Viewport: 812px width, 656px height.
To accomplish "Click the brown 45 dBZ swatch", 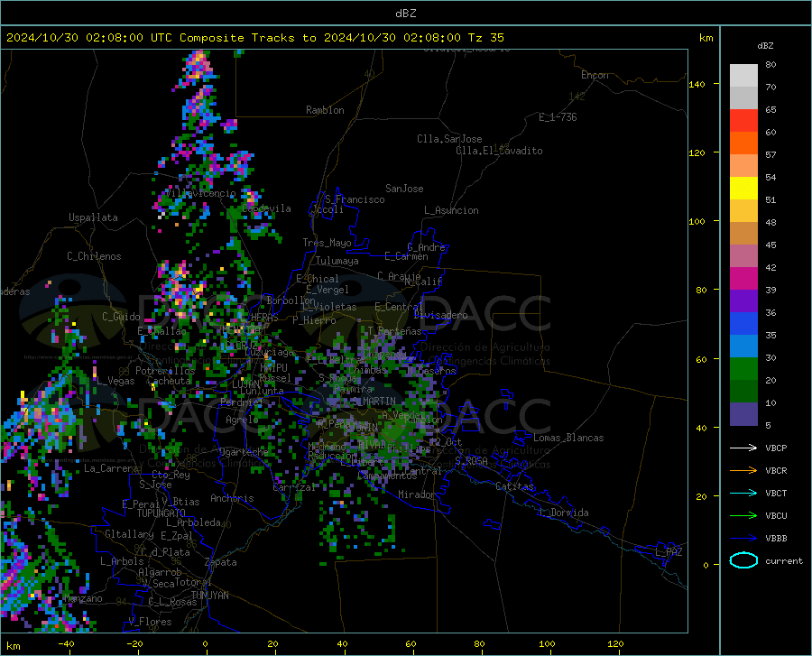I will click(743, 234).
